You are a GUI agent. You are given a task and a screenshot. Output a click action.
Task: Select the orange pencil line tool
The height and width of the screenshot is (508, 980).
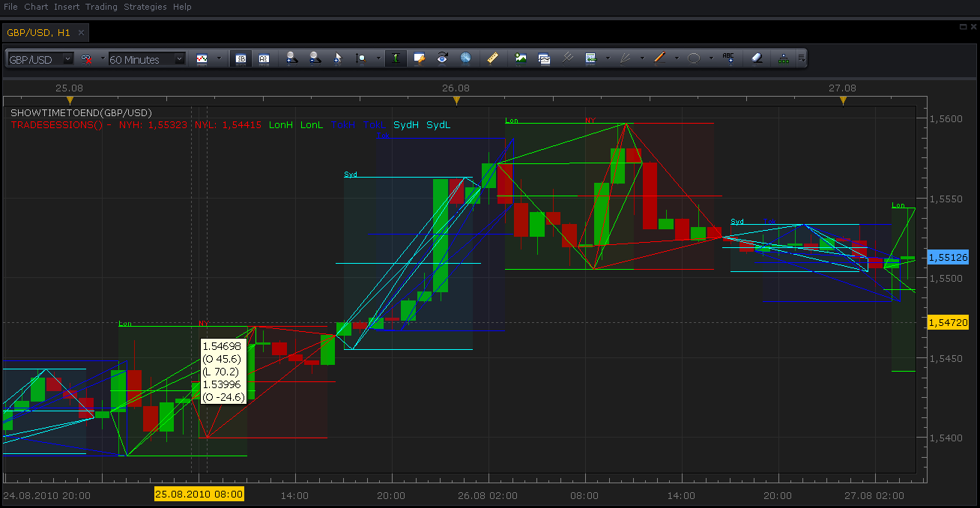659,58
